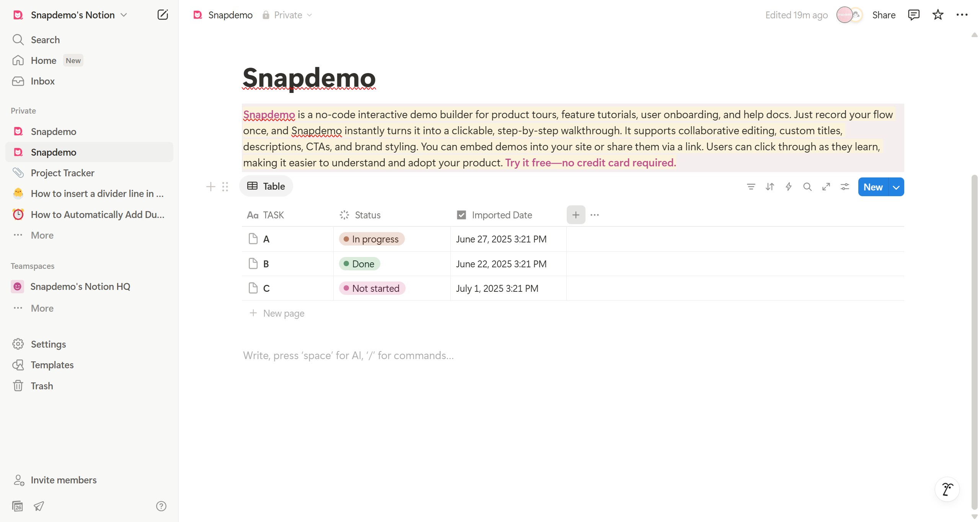Open the view settings sliders icon
The image size is (980, 522).
(845, 187)
